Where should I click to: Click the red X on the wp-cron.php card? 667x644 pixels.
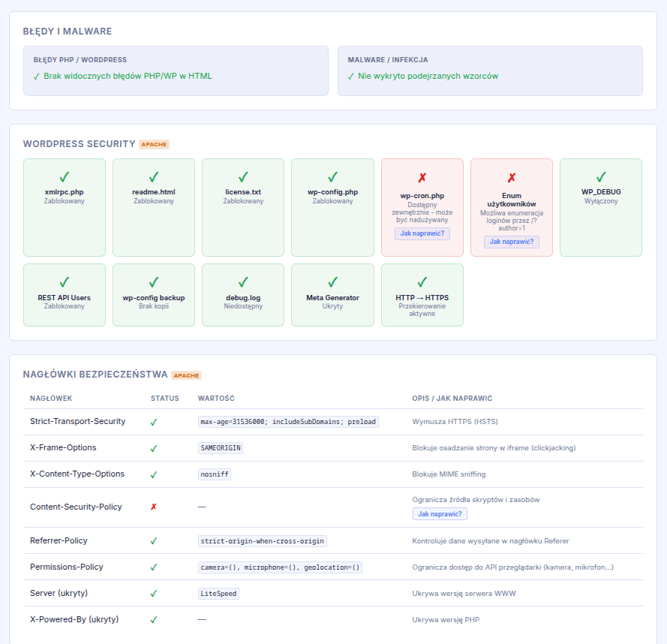pyautogui.click(x=422, y=177)
